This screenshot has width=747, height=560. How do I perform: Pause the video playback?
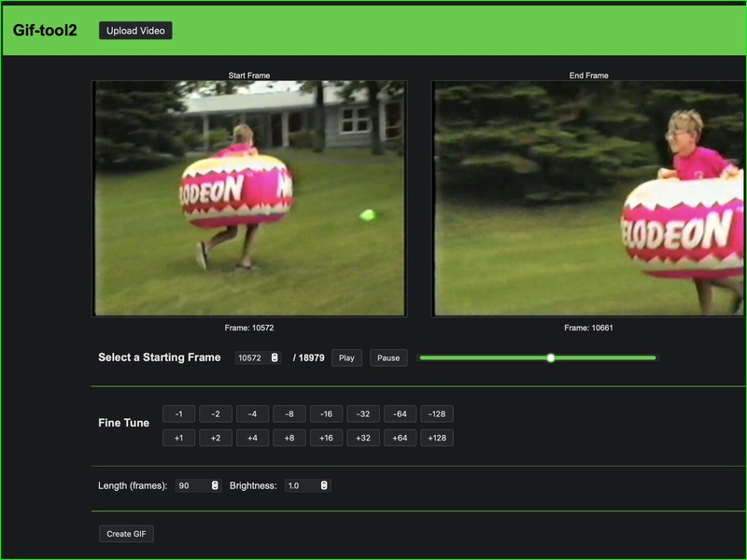click(388, 357)
